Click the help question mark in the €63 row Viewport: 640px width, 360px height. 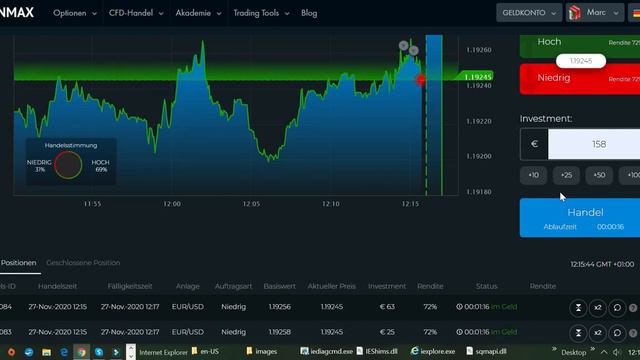pos(633,308)
